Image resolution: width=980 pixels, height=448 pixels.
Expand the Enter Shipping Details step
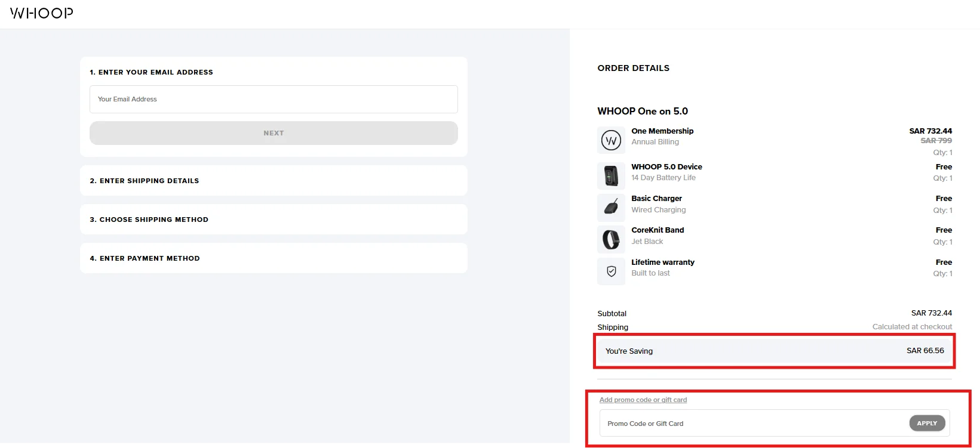coord(274,181)
